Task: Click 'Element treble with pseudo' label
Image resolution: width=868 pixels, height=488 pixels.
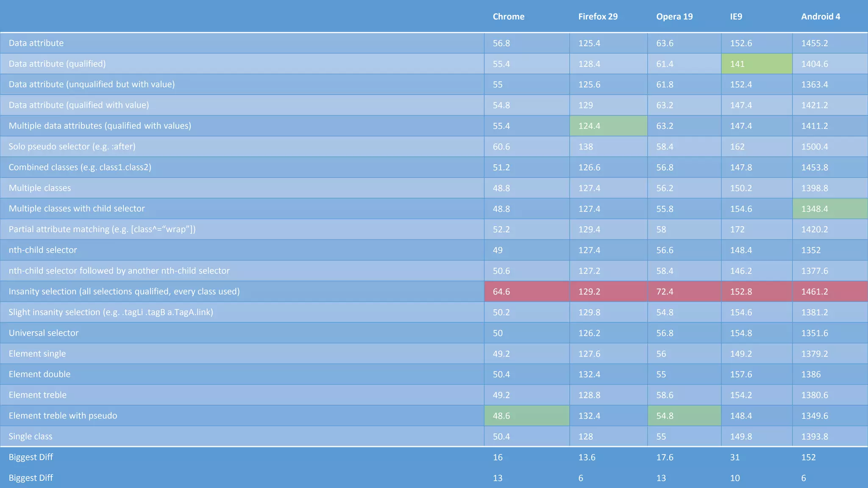Action: [x=63, y=416]
